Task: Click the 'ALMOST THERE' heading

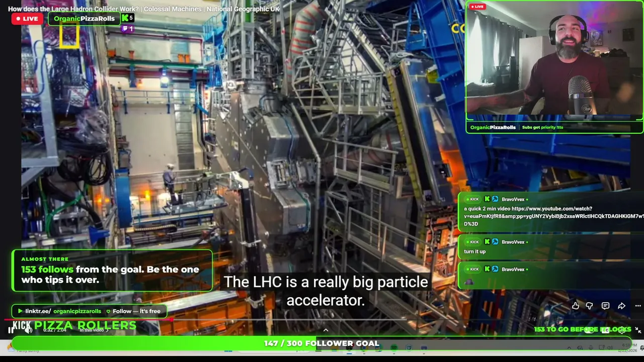Action: 45,259
